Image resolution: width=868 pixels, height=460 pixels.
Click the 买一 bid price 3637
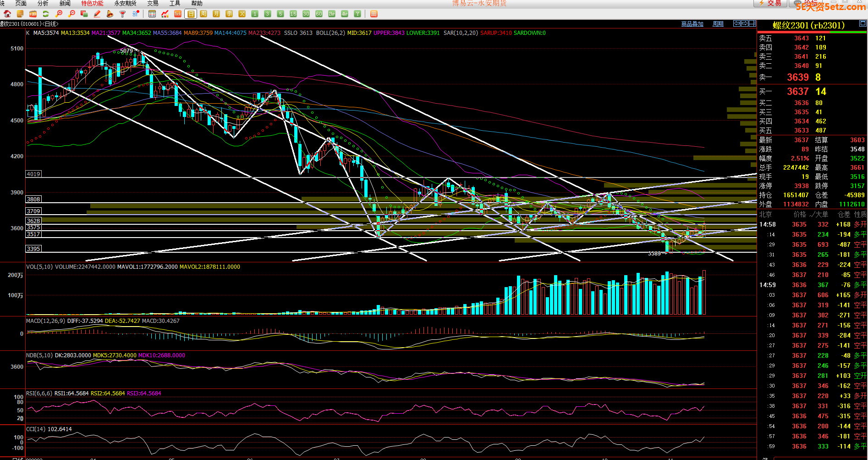click(x=798, y=91)
